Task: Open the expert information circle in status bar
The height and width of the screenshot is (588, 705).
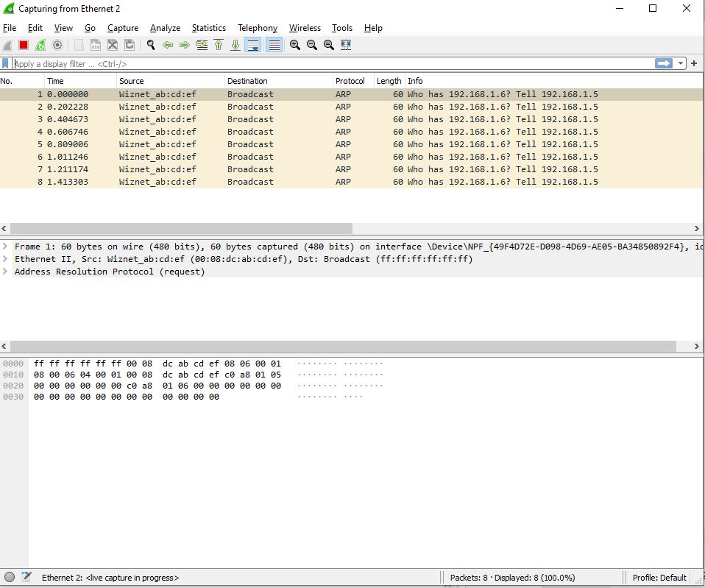Action: point(10,577)
